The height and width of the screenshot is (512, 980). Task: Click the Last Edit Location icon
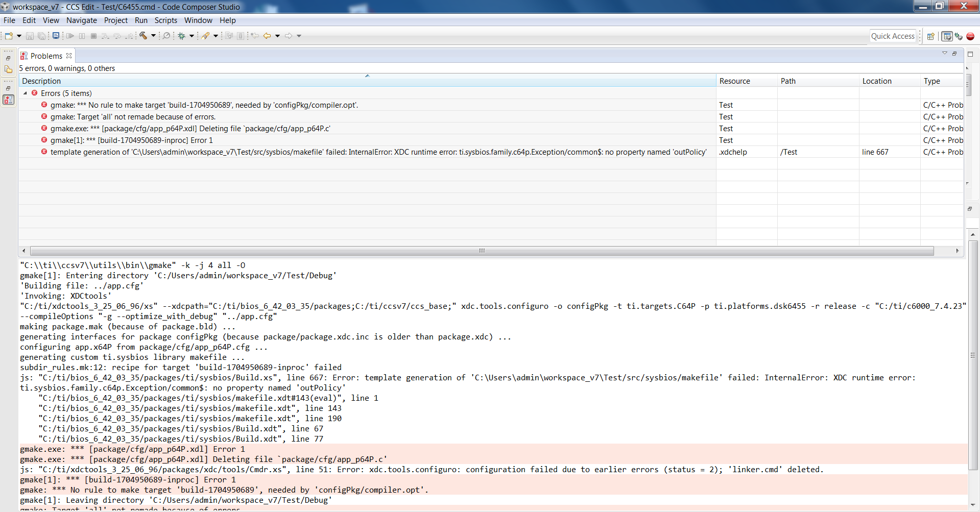tap(255, 36)
